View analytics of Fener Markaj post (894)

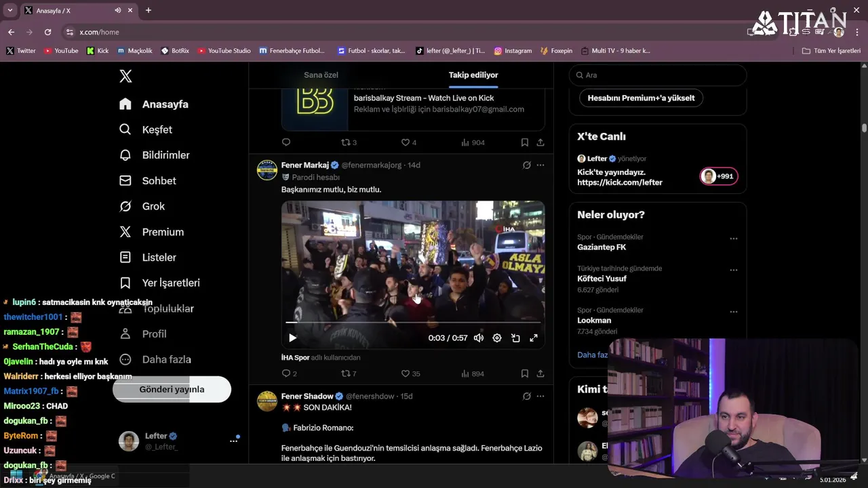tap(473, 373)
